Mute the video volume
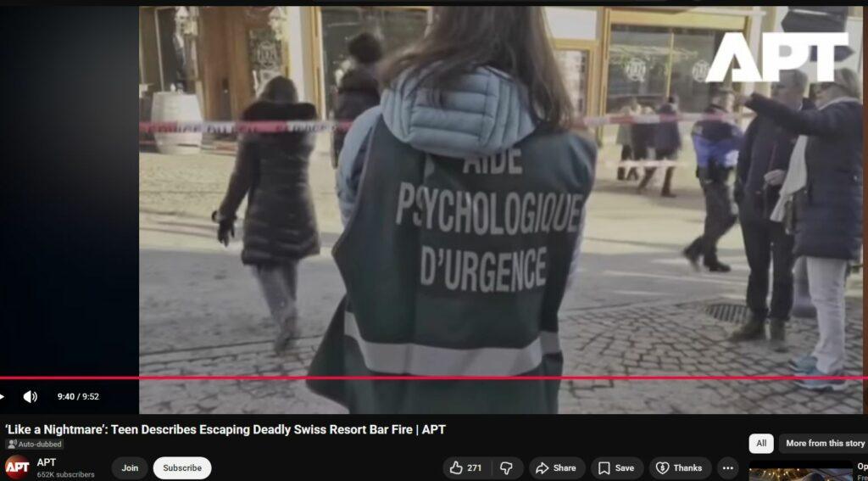Screen dimensions: 868x481 30,396
